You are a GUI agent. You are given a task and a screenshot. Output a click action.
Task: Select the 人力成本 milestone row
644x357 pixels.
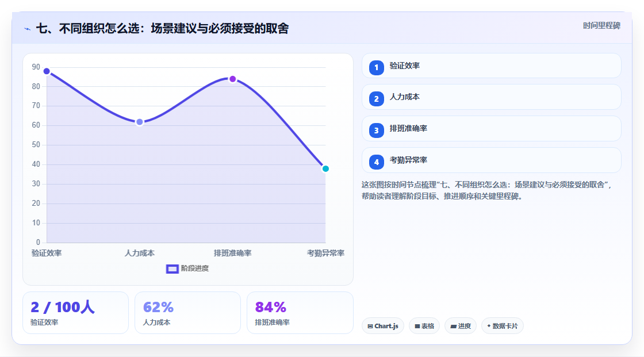(x=491, y=97)
